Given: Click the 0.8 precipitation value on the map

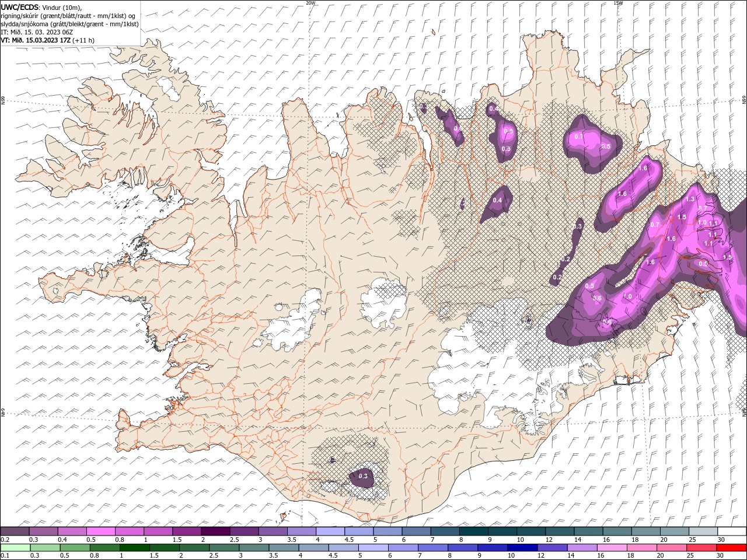Looking at the screenshot, I should tap(508, 131).
